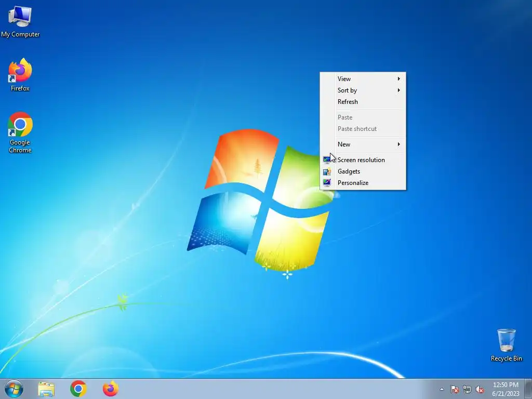532x399 pixels.
Task: Select the Google Chrome desktop shortcut
Action: 20,132
